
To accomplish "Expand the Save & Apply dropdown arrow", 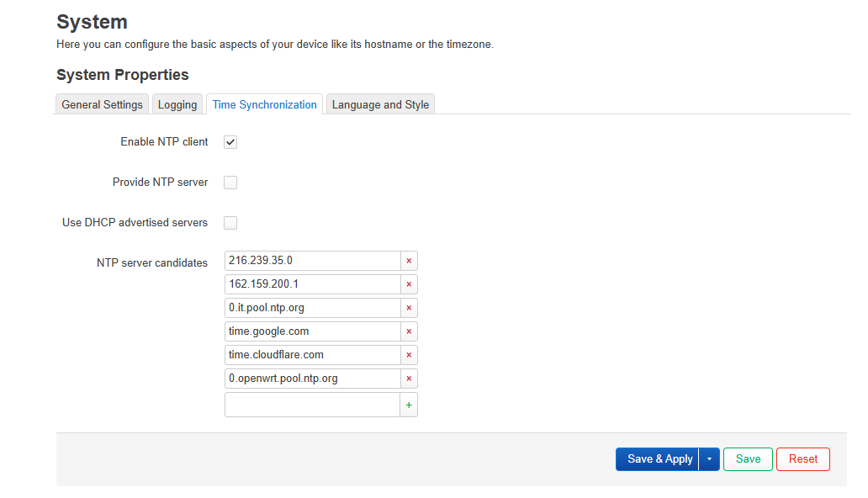I will 709,459.
